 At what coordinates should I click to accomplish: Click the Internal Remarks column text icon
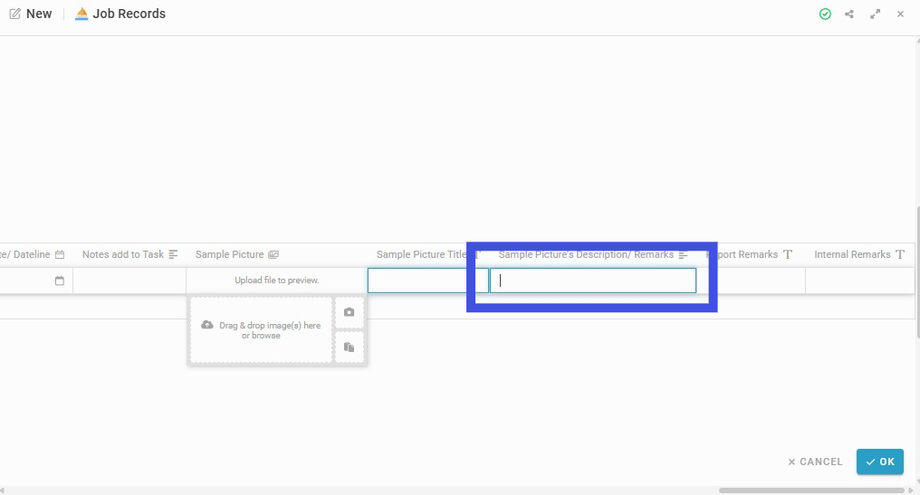point(899,255)
